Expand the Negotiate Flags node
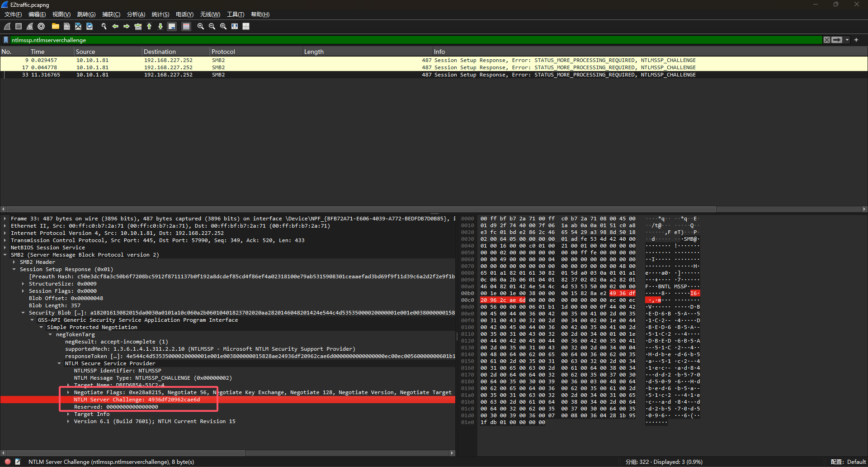Image resolution: width=868 pixels, height=467 pixels. click(68, 392)
